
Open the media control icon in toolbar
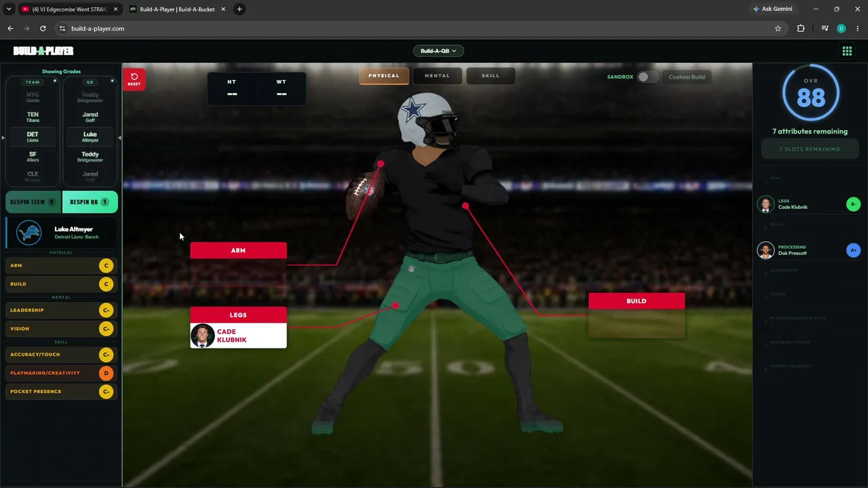825,28
